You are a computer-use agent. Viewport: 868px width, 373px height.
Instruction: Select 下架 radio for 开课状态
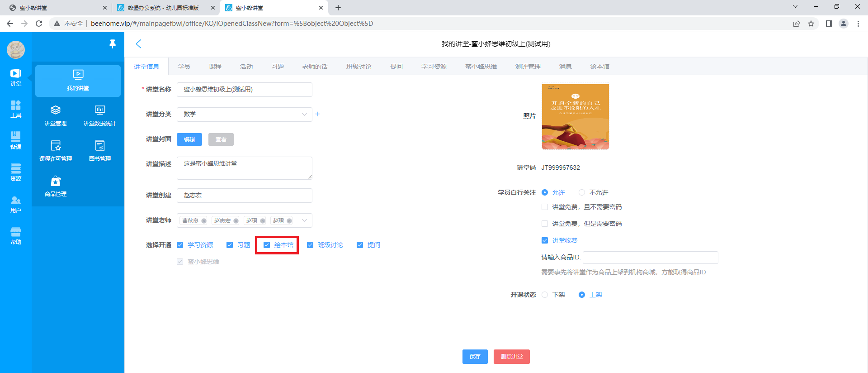[x=545, y=295]
